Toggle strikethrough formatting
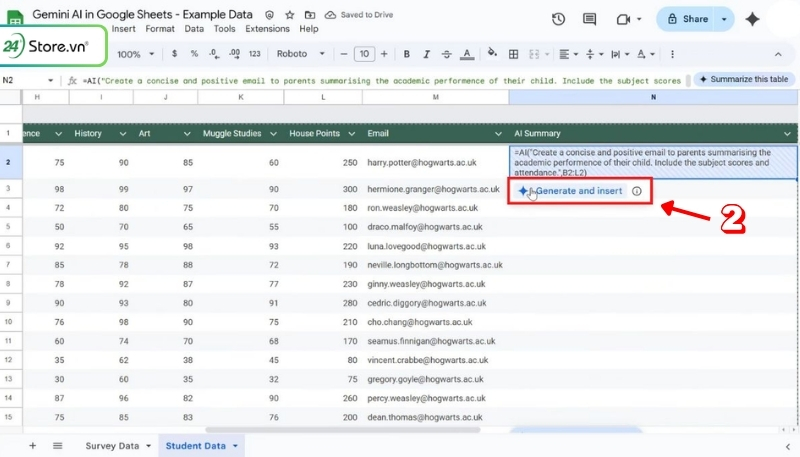 (x=446, y=54)
